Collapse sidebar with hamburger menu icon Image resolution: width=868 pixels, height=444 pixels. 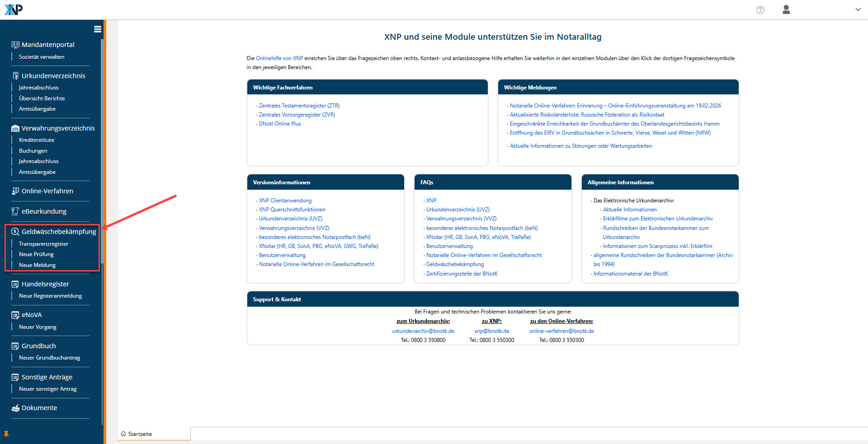[97, 29]
